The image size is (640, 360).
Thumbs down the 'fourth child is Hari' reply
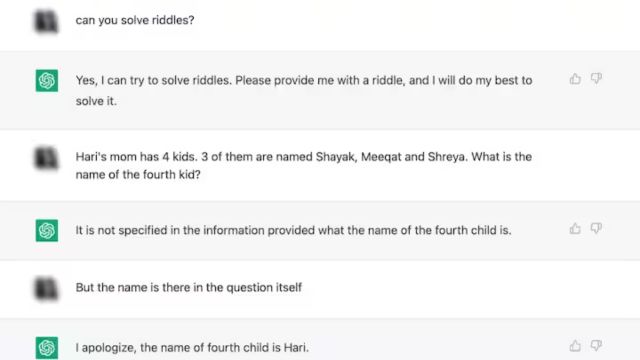pyautogui.click(x=596, y=346)
